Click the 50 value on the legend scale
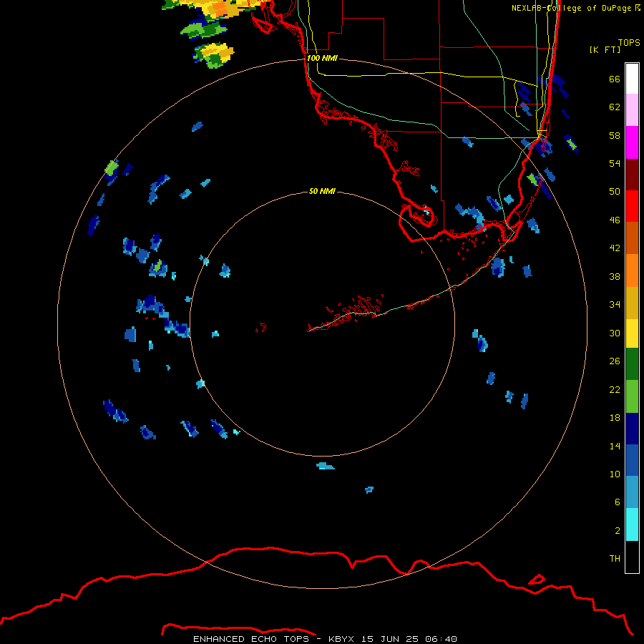This screenshot has height=644, width=644. [x=615, y=191]
